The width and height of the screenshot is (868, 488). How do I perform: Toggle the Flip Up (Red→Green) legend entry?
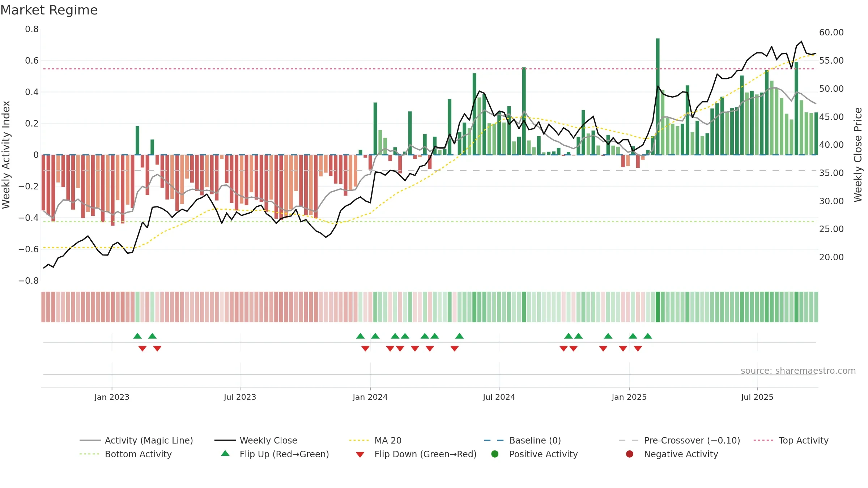point(275,454)
